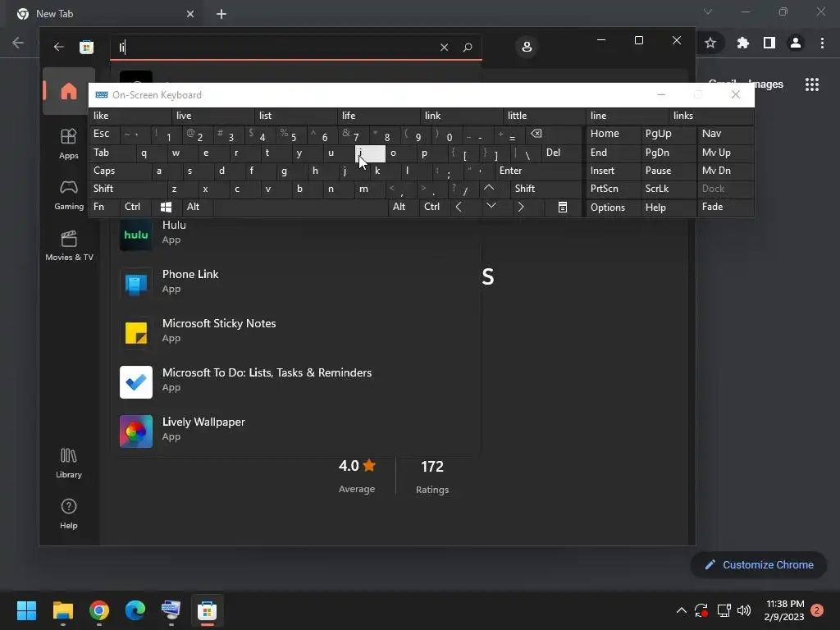Open keyboard Options
This screenshot has width=840, height=630.
612,207
